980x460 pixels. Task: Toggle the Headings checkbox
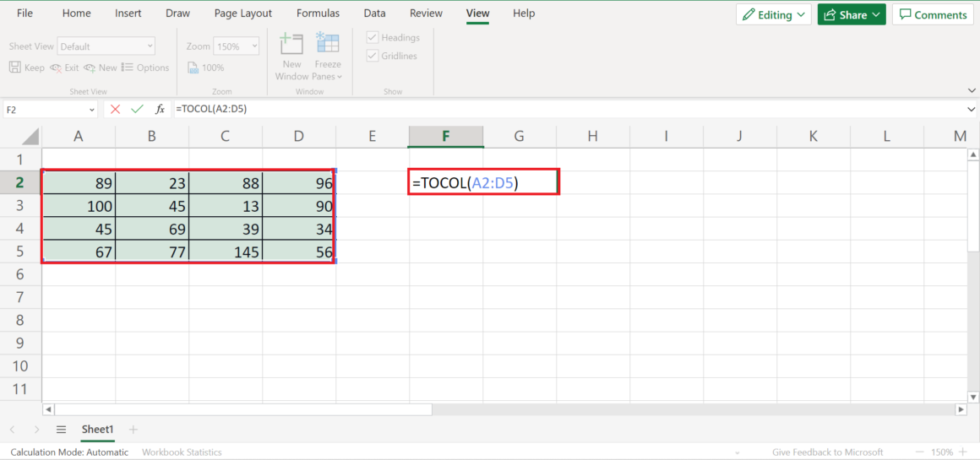click(x=373, y=38)
